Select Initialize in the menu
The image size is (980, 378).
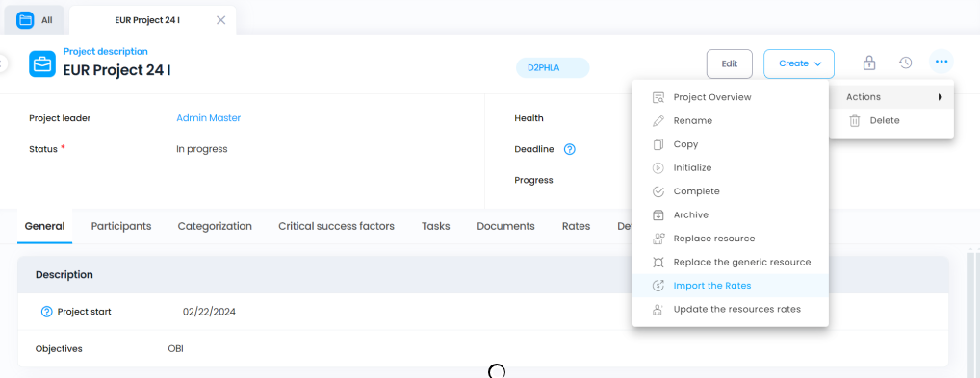point(730,168)
